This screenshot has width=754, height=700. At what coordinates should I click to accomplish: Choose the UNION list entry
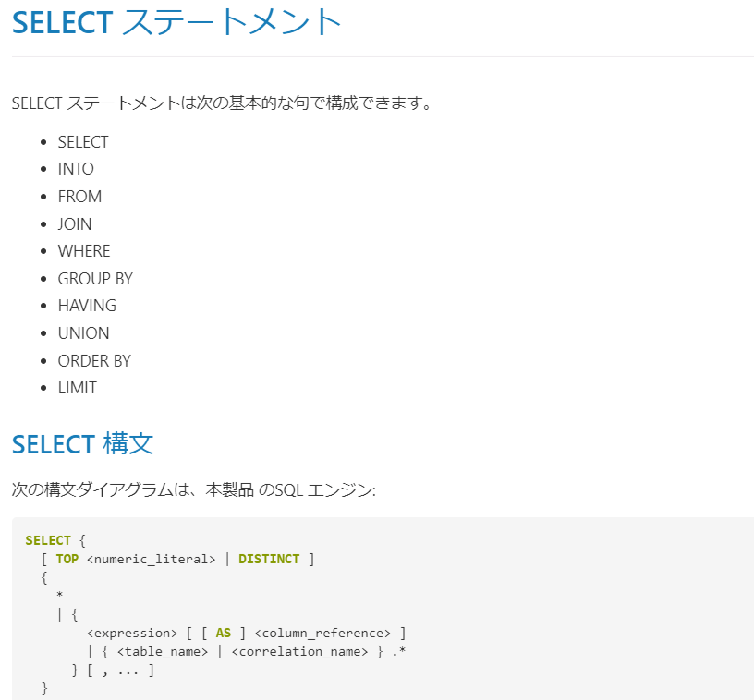83,333
